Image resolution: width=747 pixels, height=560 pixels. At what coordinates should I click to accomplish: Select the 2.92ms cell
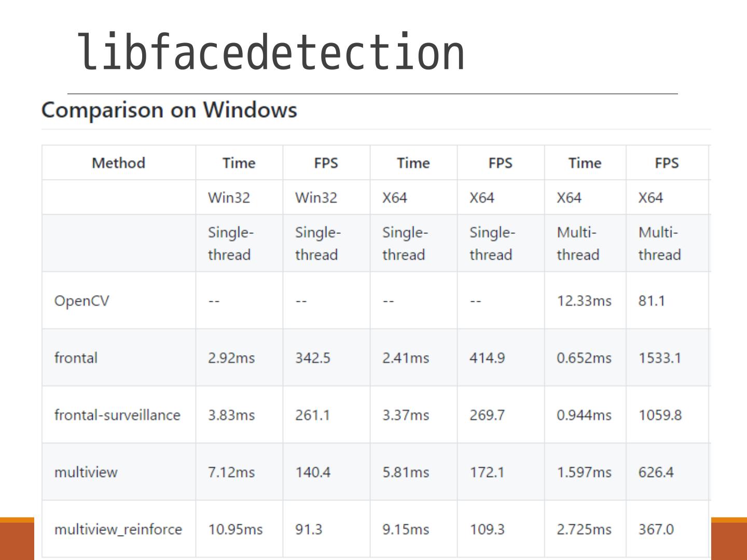[x=231, y=358]
